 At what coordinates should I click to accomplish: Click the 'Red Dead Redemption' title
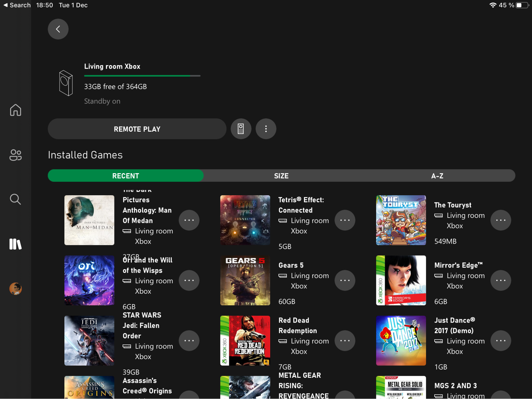click(298, 326)
